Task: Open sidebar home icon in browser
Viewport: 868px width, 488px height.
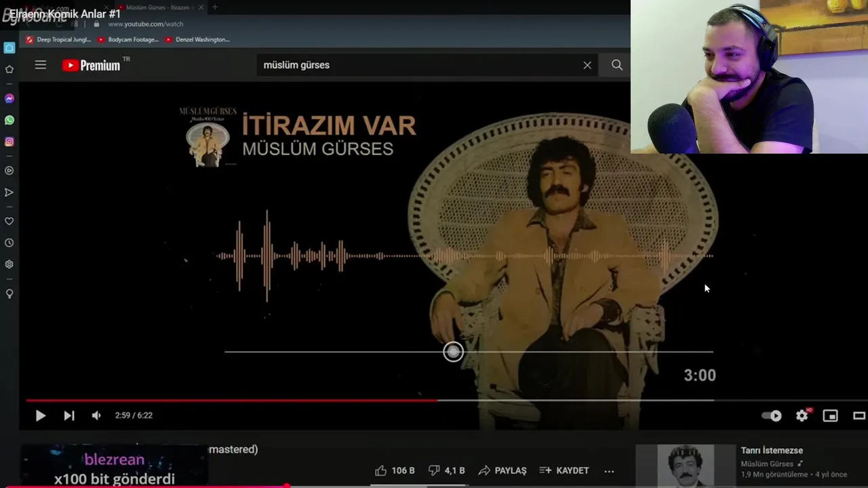Action: click(9, 47)
